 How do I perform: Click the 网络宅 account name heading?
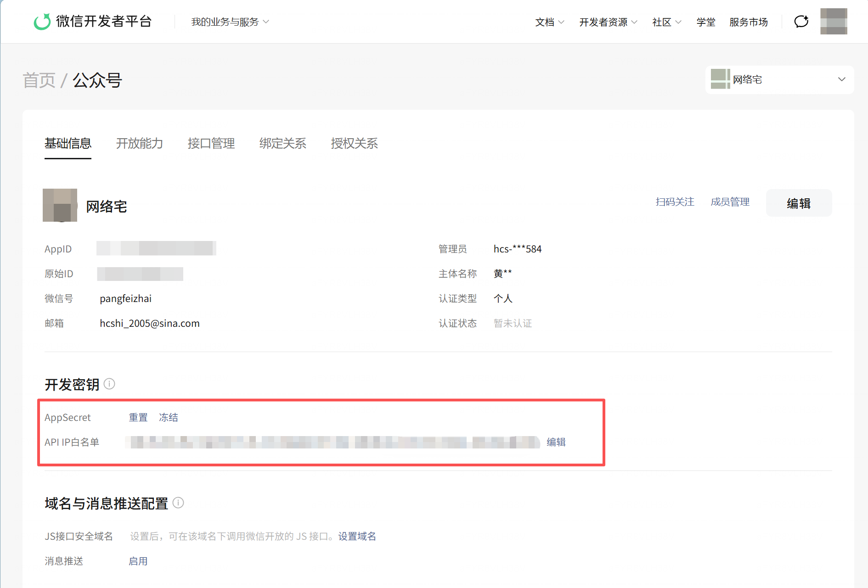tap(107, 207)
